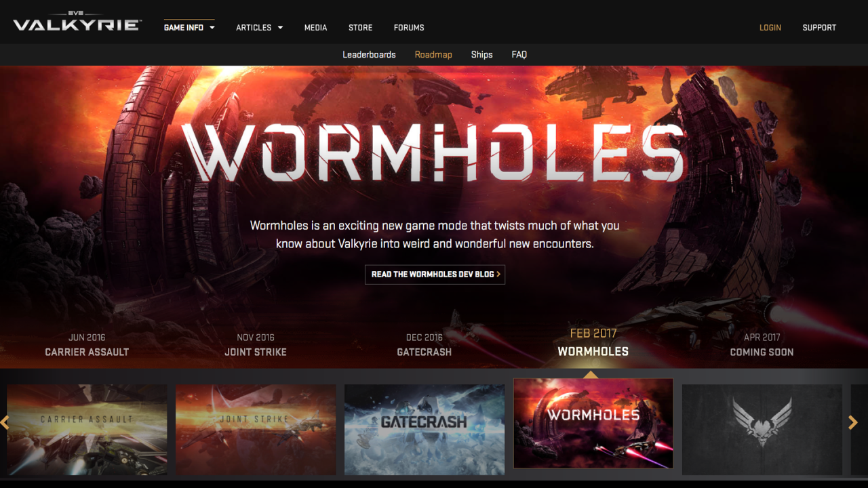Open the Wormholes thumbnail
868x488 pixels.
(x=593, y=424)
